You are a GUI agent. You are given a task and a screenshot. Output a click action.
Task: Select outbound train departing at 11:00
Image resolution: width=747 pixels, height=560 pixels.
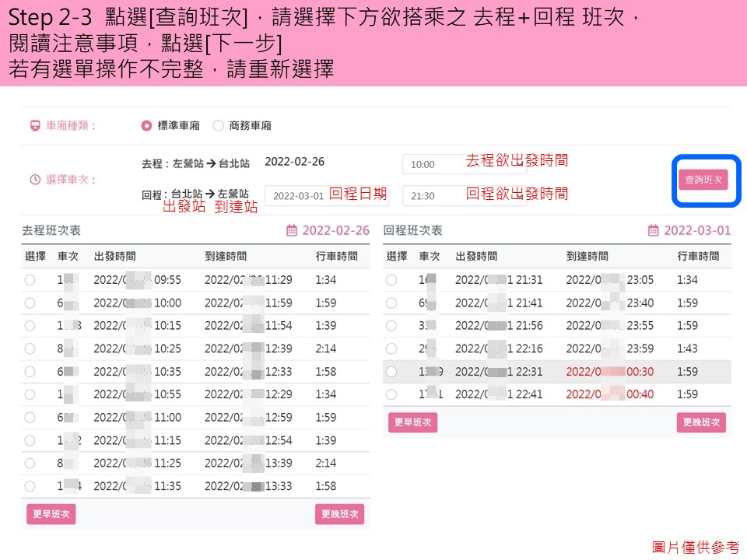point(30,418)
